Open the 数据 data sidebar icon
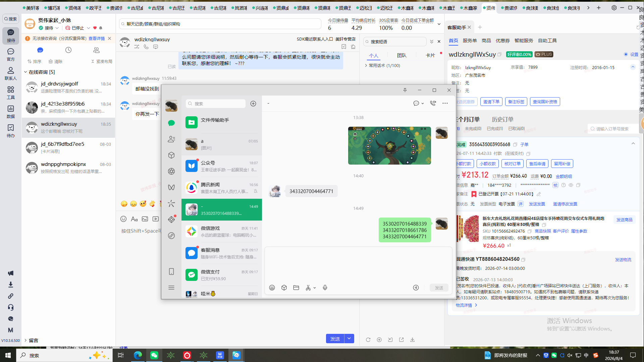644x362 pixels. (11, 112)
